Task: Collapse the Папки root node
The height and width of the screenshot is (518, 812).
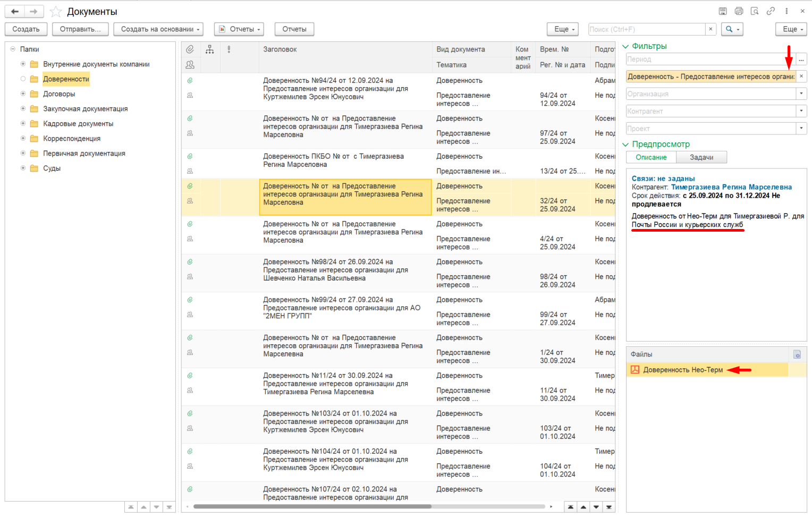Action: pos(13,49)
